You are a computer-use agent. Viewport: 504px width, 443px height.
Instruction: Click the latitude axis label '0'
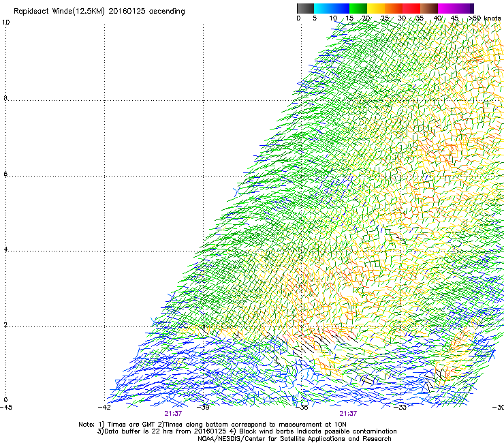[5, 400]
